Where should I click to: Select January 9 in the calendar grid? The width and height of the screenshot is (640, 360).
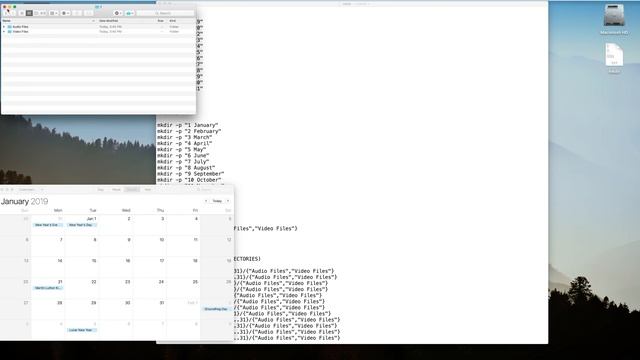(x=116, y=246)
